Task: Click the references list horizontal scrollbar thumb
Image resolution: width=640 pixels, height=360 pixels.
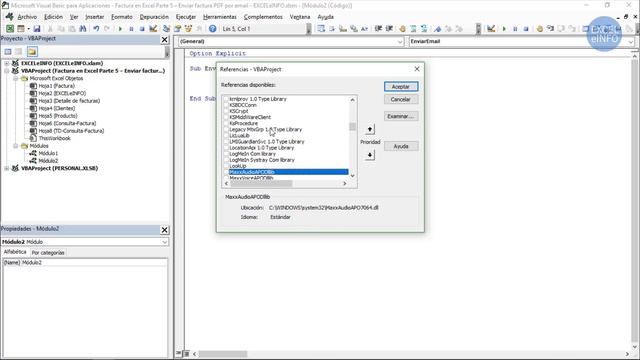Action: 261,184
